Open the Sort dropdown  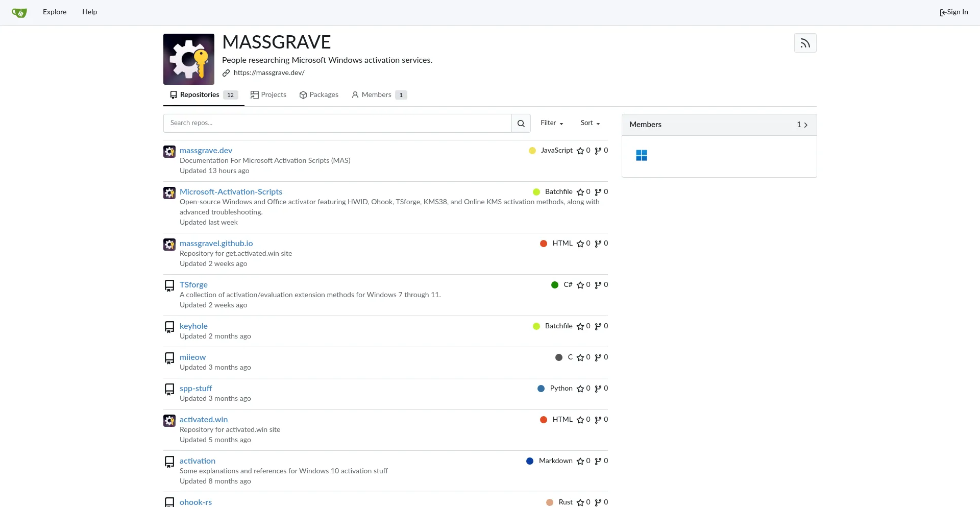coord(590,123)
